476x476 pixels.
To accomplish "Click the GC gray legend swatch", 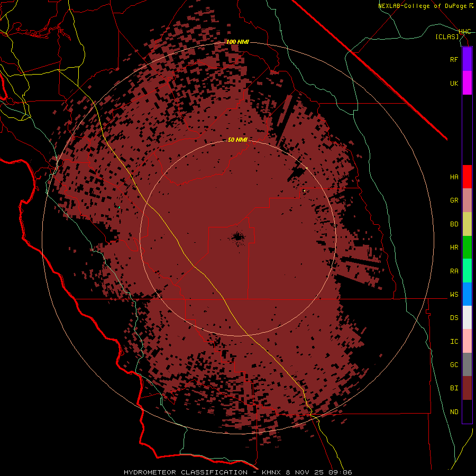I will [467, 364].
